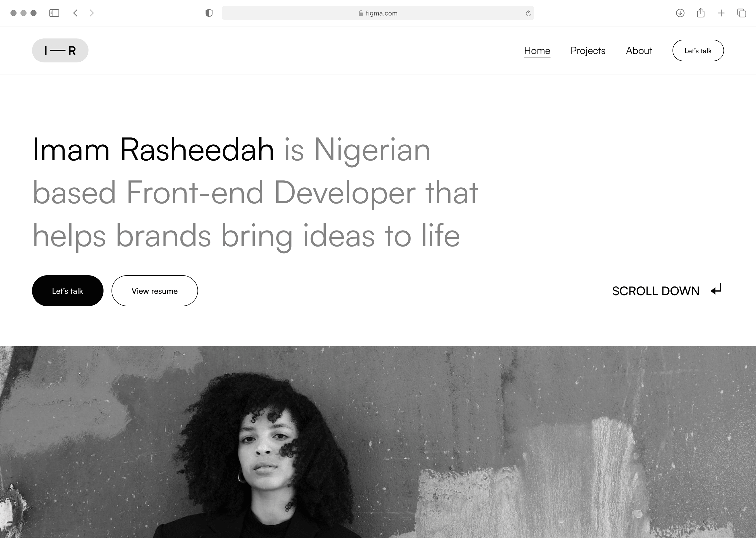Viewport: 756px width, 538px height.
Task: Show downloads via the download icon
Action: [680, 13]
